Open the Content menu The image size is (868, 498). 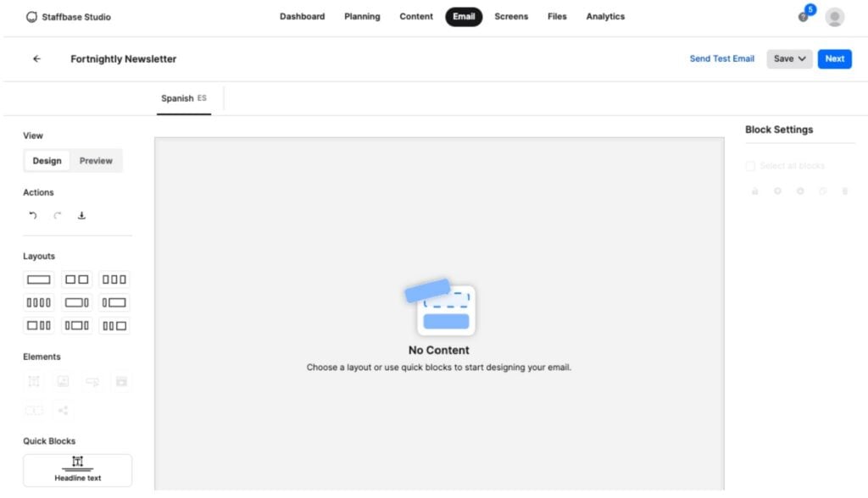[416, 17]
